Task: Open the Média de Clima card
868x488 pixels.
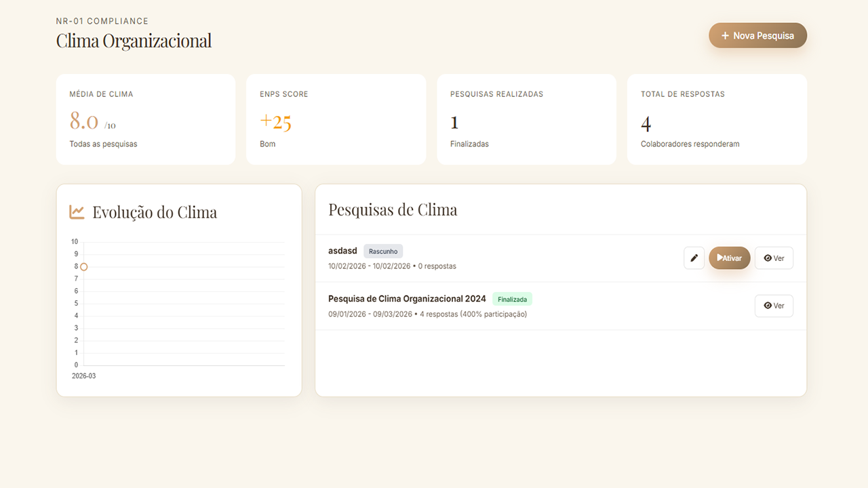Action: [x=146, y=119]
